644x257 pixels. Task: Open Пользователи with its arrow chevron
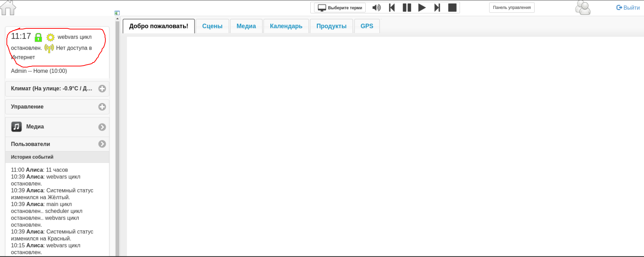pyautogui.click(x=102, y=144)
